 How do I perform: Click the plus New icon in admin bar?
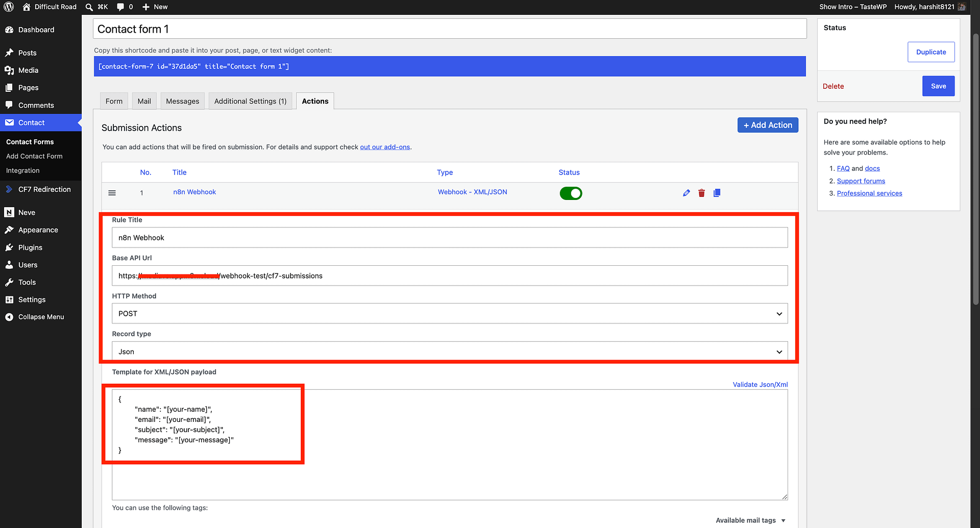(146, 7)
